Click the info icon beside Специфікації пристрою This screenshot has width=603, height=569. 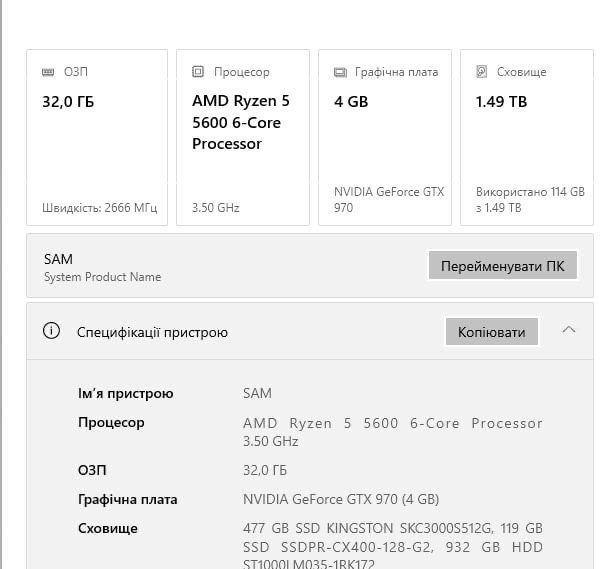point(52,331)
